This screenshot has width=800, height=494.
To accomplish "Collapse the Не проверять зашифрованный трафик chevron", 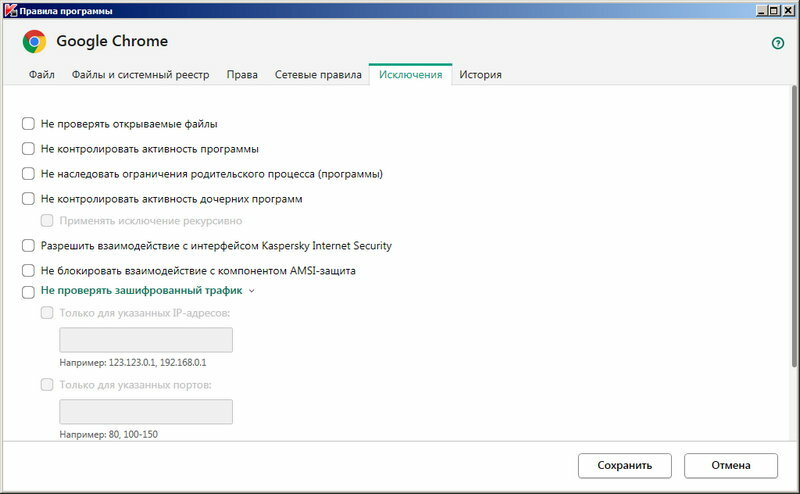I will [252, 291].
